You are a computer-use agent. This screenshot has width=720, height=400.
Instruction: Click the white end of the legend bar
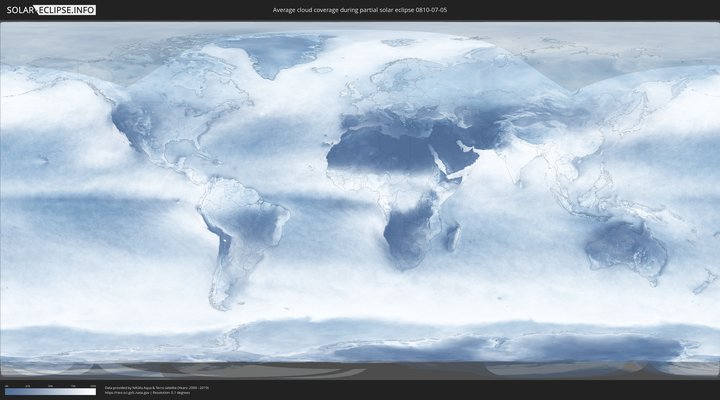tap(92, 392)
